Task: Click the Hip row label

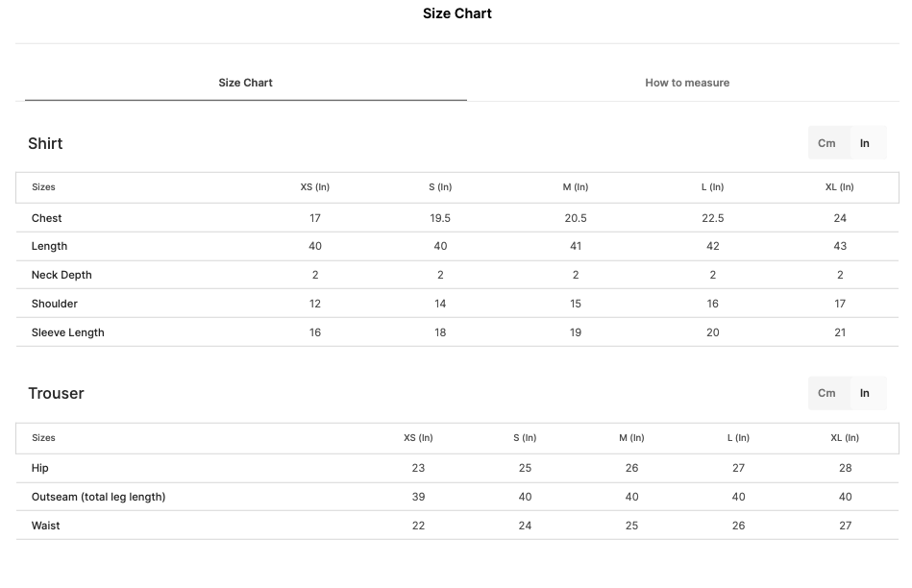Action: click(x=39, y=468)
